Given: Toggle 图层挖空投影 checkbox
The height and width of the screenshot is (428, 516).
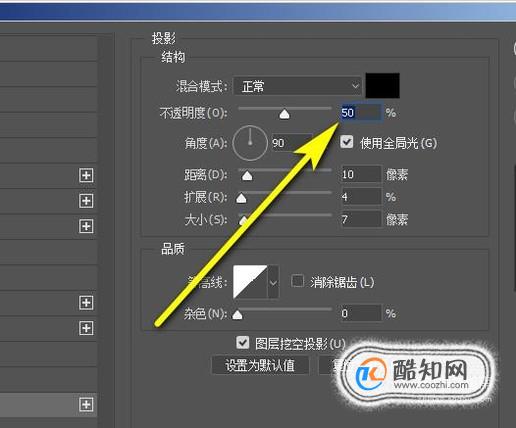Looking at the screenshot, I should pos(242,342).
